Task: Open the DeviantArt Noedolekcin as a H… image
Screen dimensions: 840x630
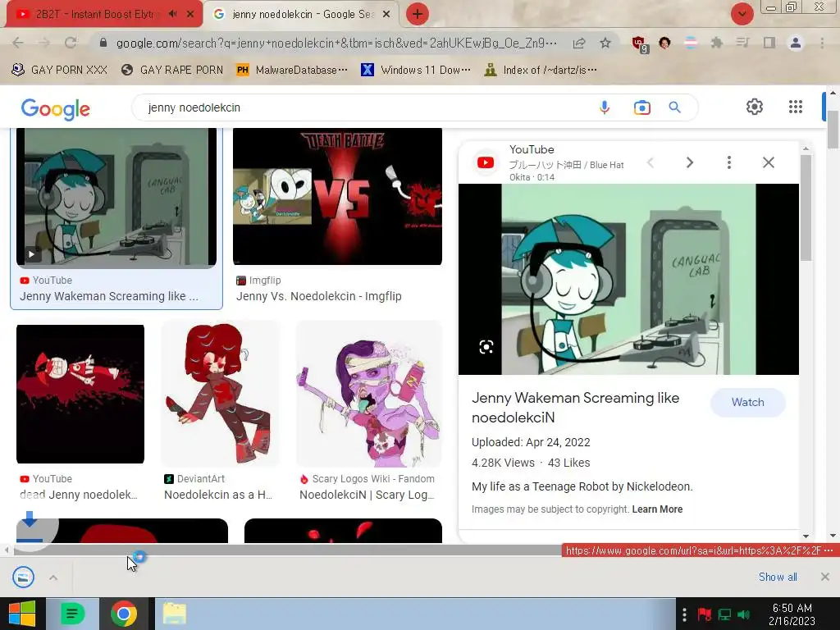Action: click(220, 395)
